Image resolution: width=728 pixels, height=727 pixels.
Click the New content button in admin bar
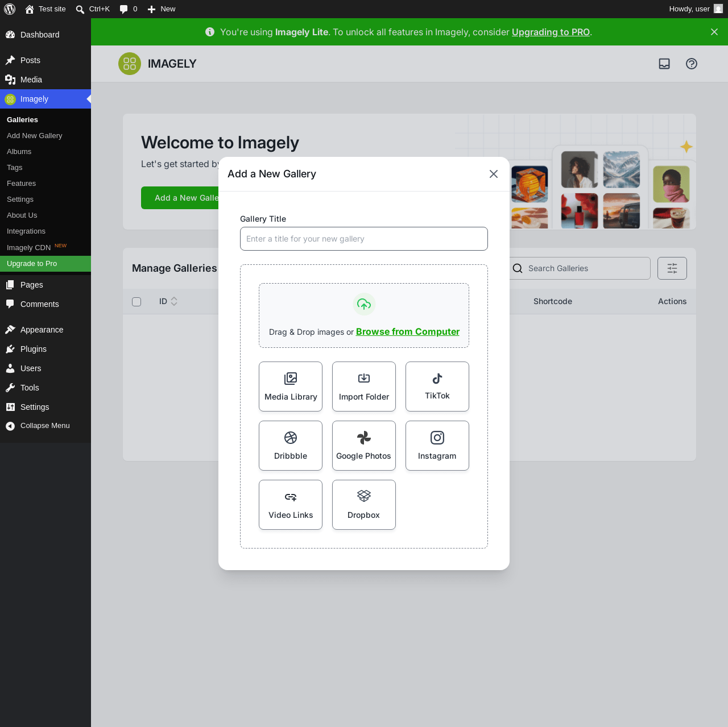click(x=162, y=9)
